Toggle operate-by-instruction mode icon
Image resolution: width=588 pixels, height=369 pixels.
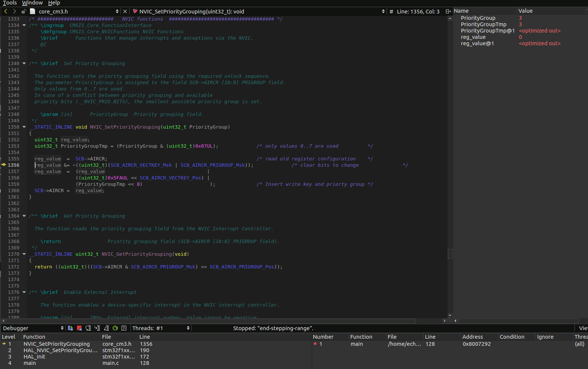click(124, 328)
